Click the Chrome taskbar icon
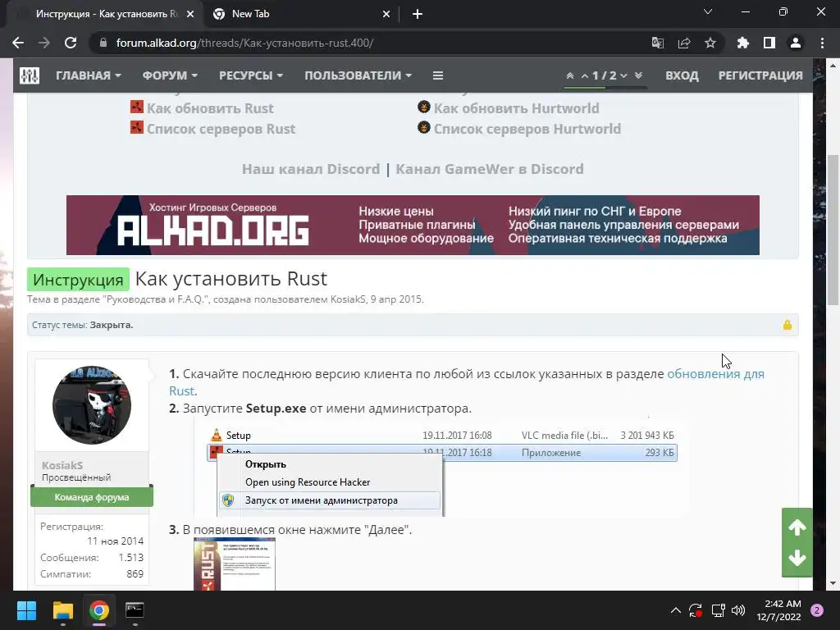840x630 pixels. pos(99,610)
